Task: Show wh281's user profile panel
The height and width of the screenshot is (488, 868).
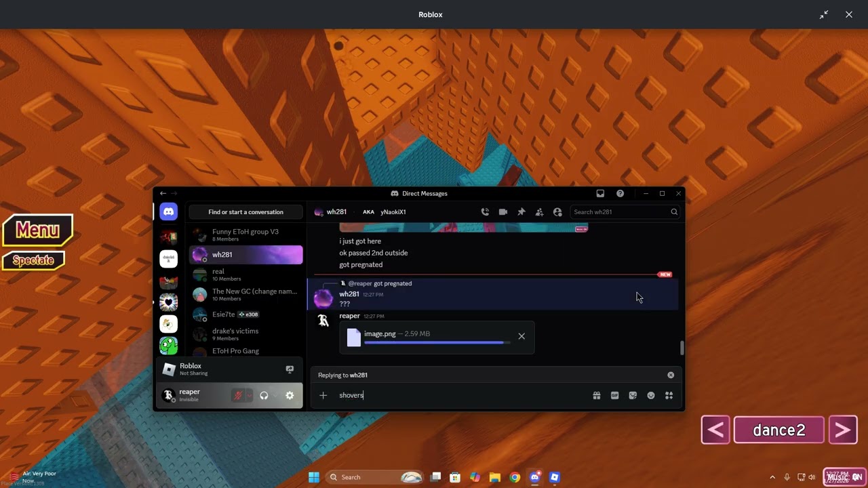Action: [557, 212]
